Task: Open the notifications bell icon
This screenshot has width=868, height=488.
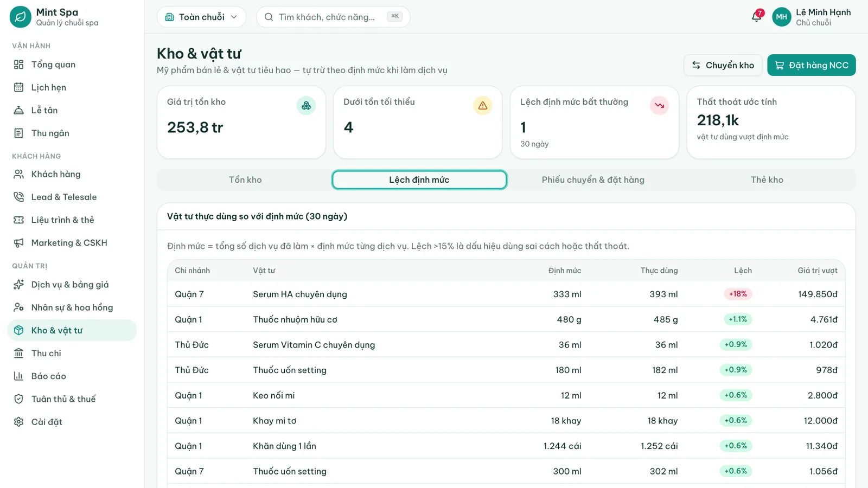Action: [x=756, y=17]
